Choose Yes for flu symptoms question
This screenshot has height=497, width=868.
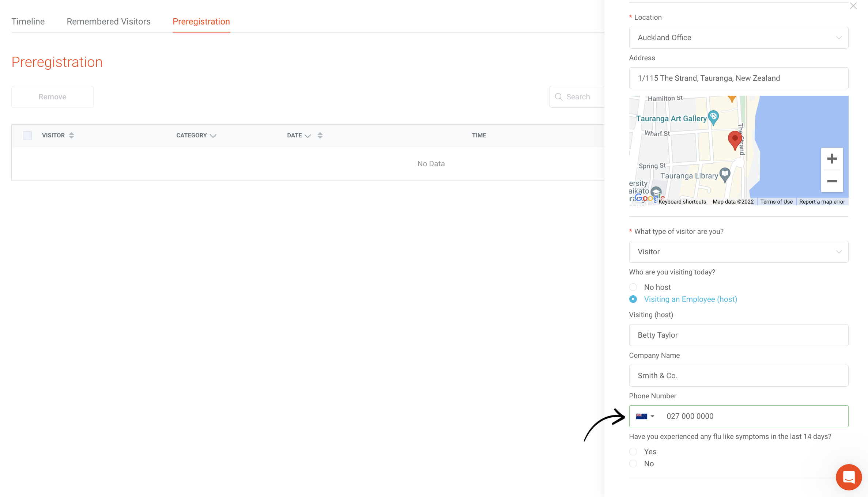(x=633, y=452)
